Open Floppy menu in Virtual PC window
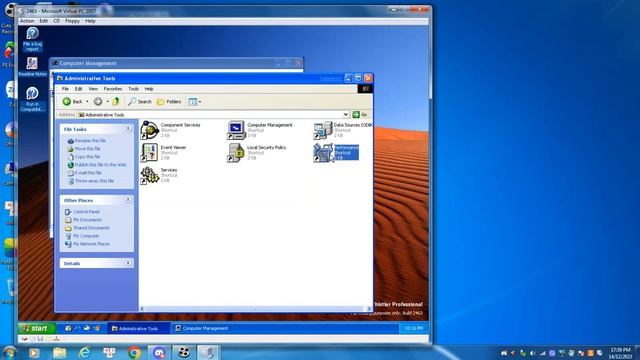 click(72, 21)
